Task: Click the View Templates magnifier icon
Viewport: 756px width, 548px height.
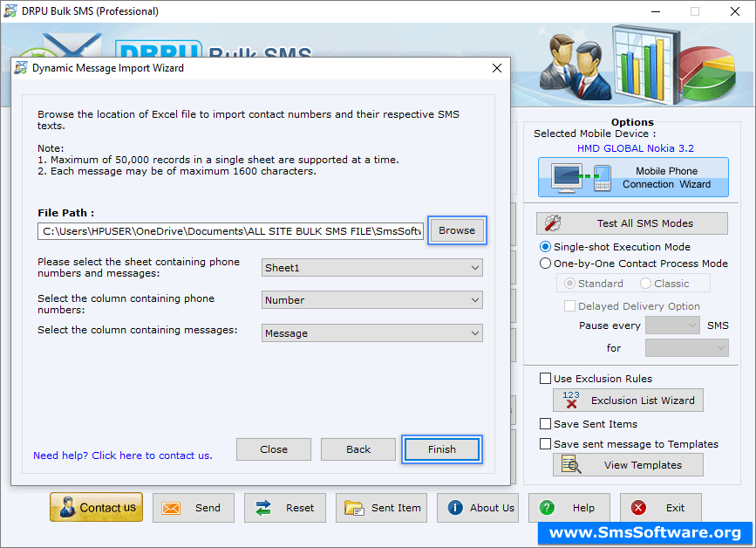Action: pyautogui.click(x=571, y=464)
